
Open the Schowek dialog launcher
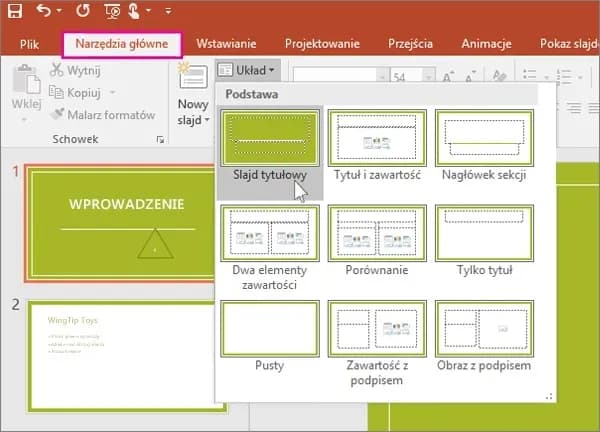click(160, 141)
